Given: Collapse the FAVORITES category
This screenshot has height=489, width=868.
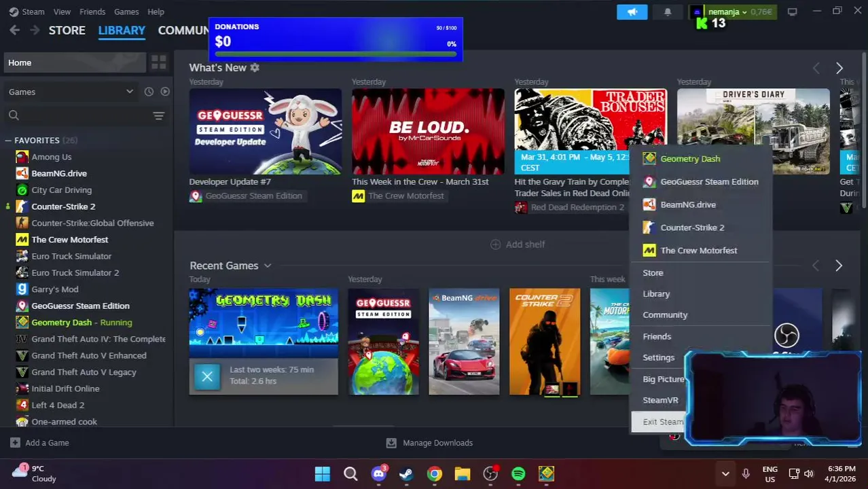Looking at the screenshot, I should tap(8, 141).
